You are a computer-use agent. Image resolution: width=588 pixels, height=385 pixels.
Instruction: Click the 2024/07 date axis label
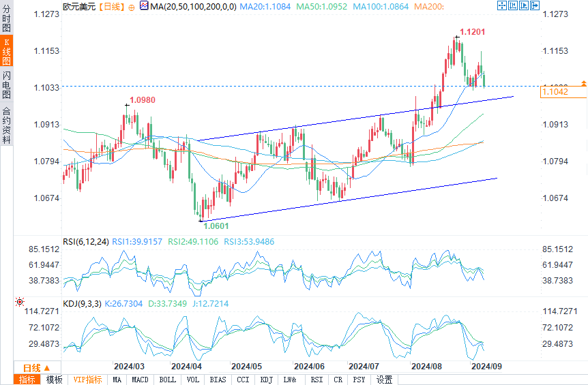pos(364,367)
